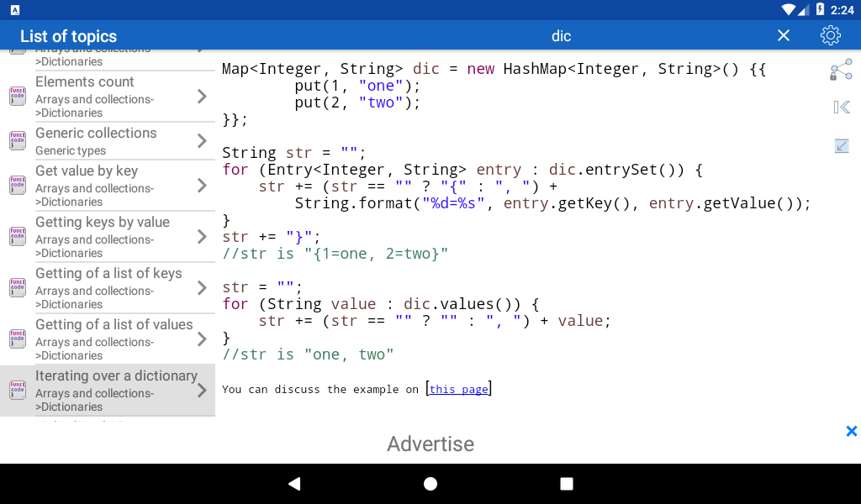Image resolution: width=861 pixels, height=504 pixels.
Task: Tap the Android back navigation button
Action: pyautogui.click(x=294, y=484)
